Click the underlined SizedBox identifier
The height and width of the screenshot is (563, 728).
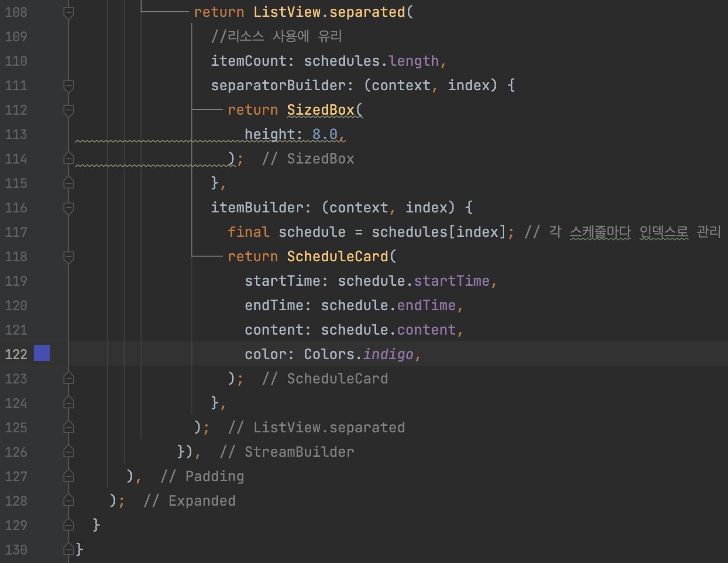point(321,110)
